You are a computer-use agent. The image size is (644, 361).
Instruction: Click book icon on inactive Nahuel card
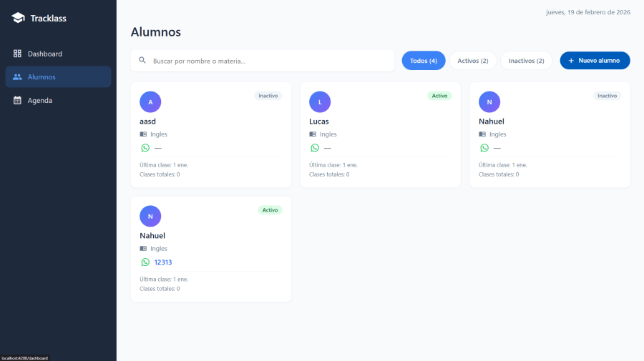(x=482, y=134)
